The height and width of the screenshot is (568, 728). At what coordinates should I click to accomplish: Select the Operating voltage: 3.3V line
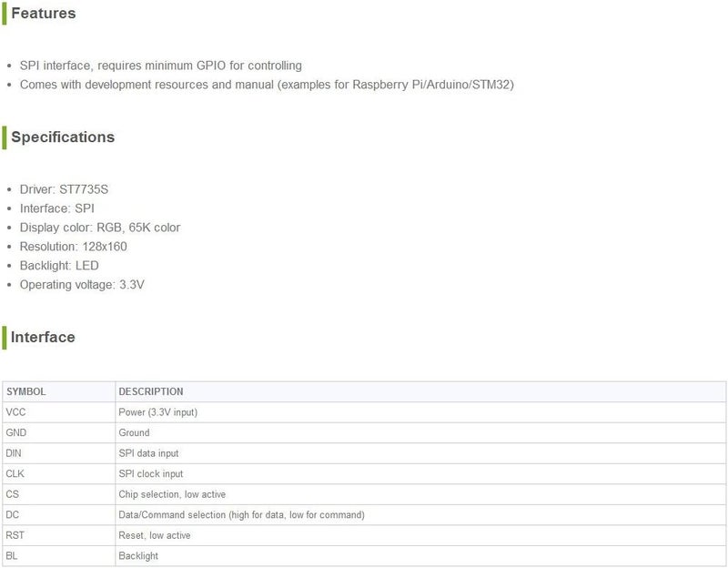(82, 285)
